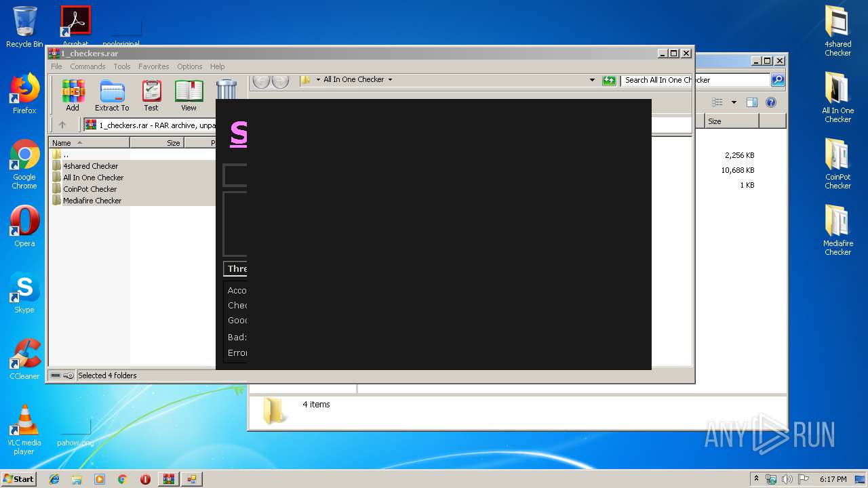
Task: Click the volume speaker tray icon
Action: point(787,479)
